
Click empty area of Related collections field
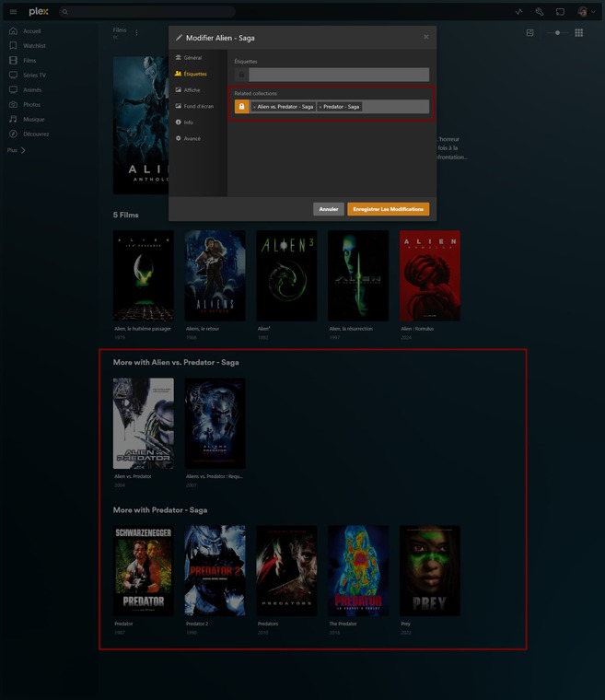pos(395,106)
